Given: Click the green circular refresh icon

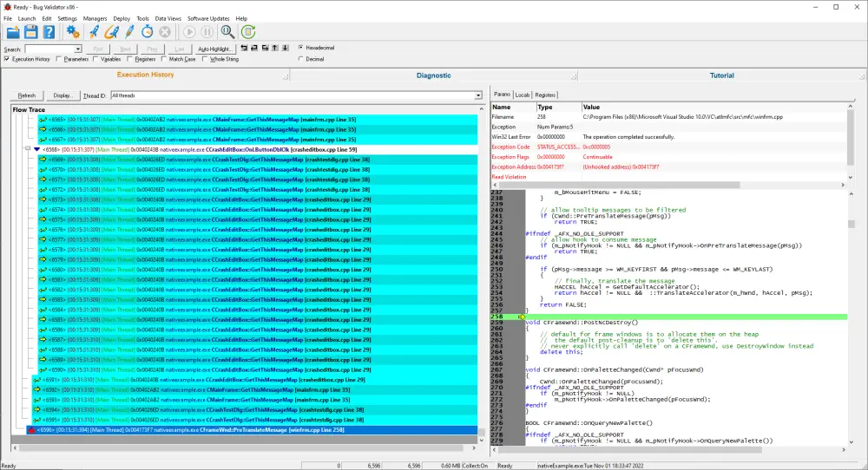Looking at the screenshot, I should [248, 32].
